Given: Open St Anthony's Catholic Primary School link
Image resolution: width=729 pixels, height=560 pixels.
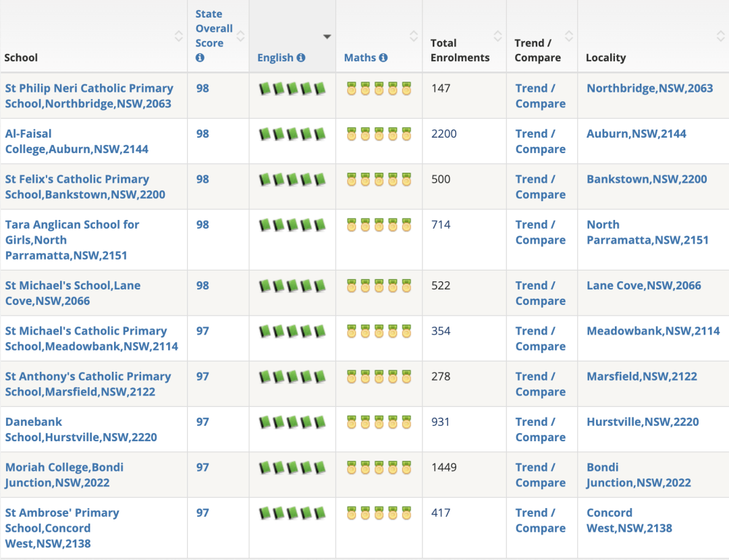Looking at the screenshot, I should point(88,385).
